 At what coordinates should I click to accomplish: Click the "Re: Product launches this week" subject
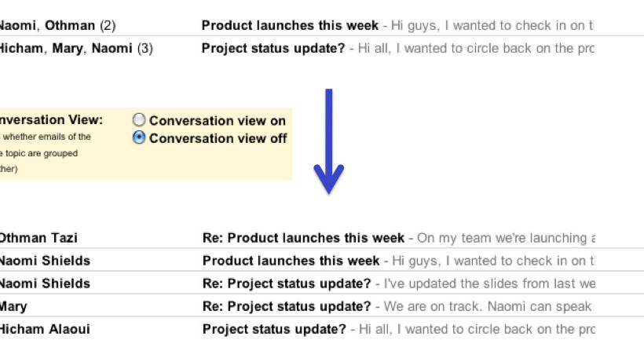coord(303,238)
